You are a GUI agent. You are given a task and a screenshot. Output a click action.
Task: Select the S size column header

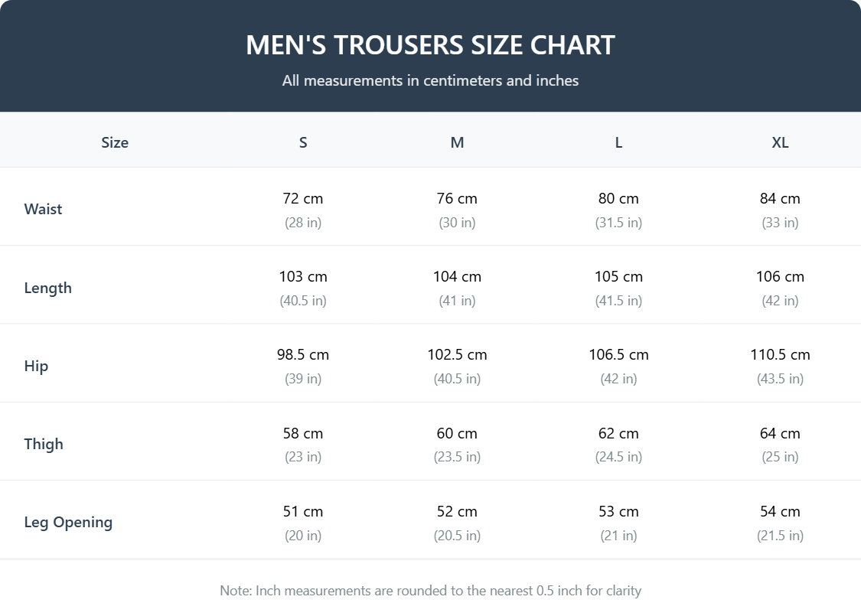303,142
